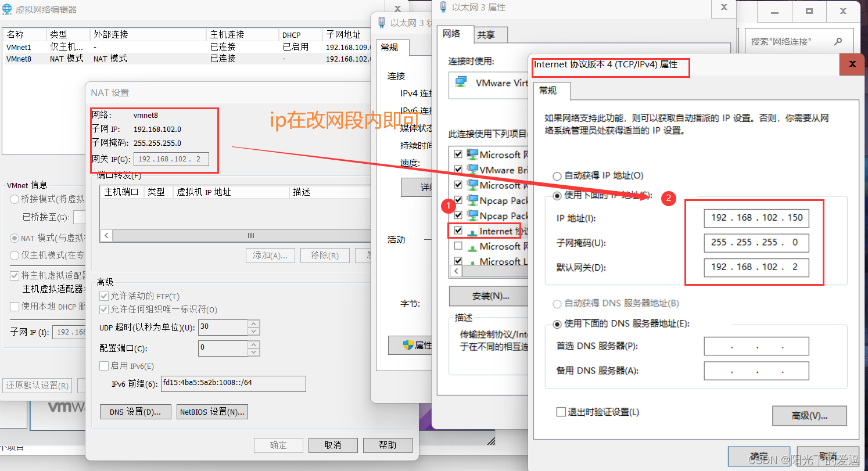
Task: Click the VMware Virt adapter icon under 连接时使用
Action: click(461, 82)
